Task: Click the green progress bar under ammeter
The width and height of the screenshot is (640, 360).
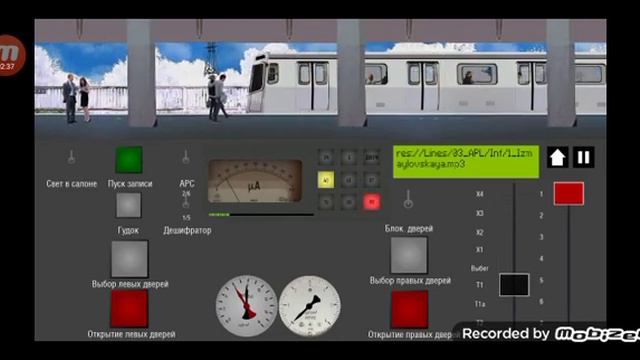Action: 261,214
